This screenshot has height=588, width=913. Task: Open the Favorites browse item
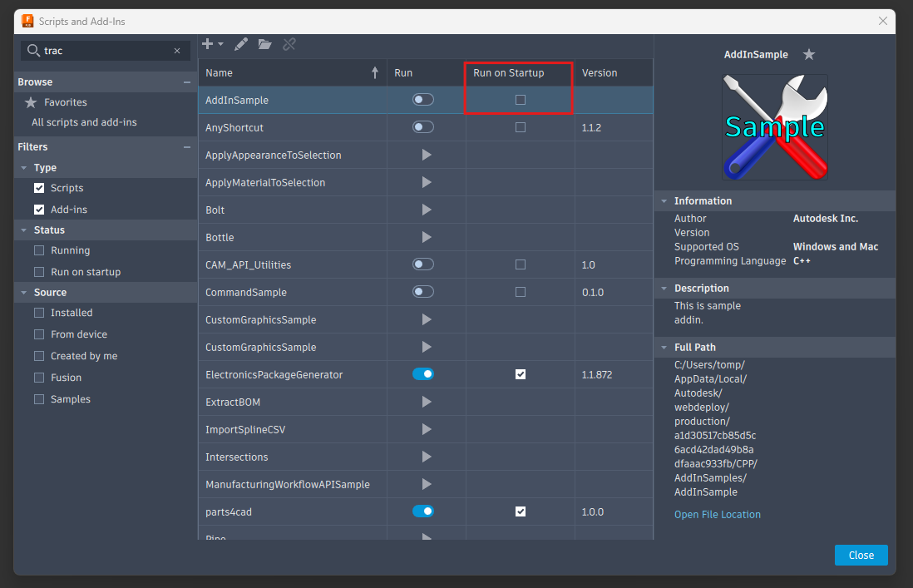click(65, 101)
